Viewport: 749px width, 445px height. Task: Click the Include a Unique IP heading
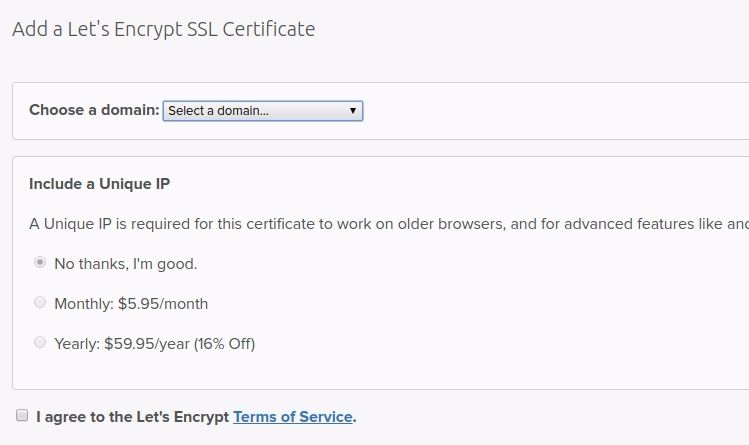(99, 184)
